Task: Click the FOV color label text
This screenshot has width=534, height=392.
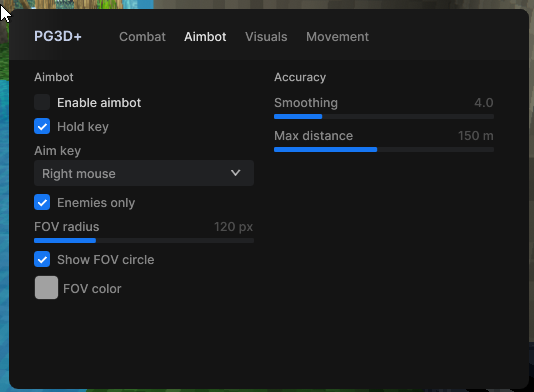Action: click(92, 288)
